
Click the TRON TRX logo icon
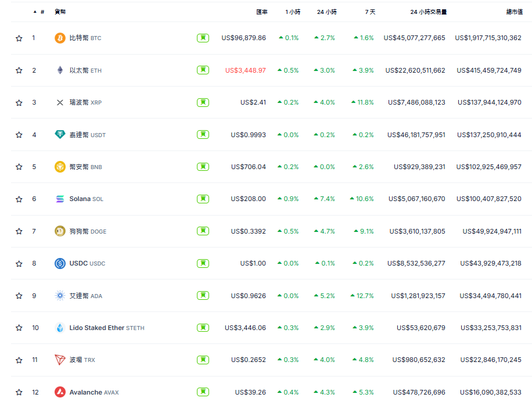(x=60, y=360)
